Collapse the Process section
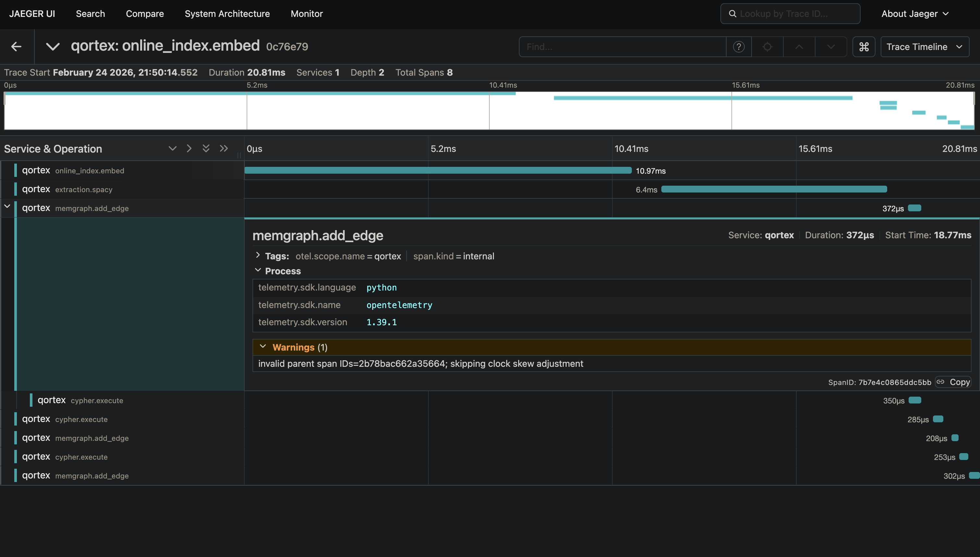Image resolution: width=980 pixels, height=557 pixels. pyautogui.click(x=258, y=270)
